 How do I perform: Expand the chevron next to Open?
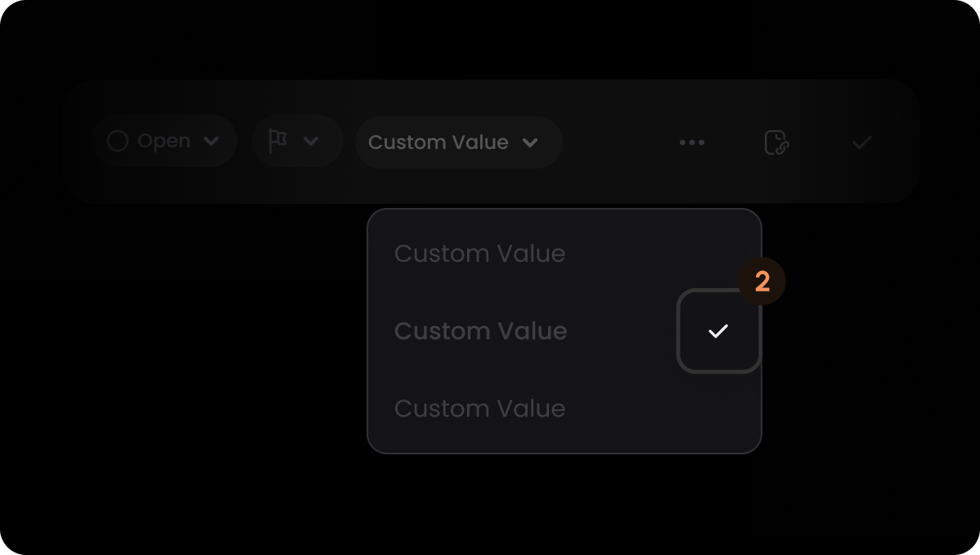pos(211,142)
